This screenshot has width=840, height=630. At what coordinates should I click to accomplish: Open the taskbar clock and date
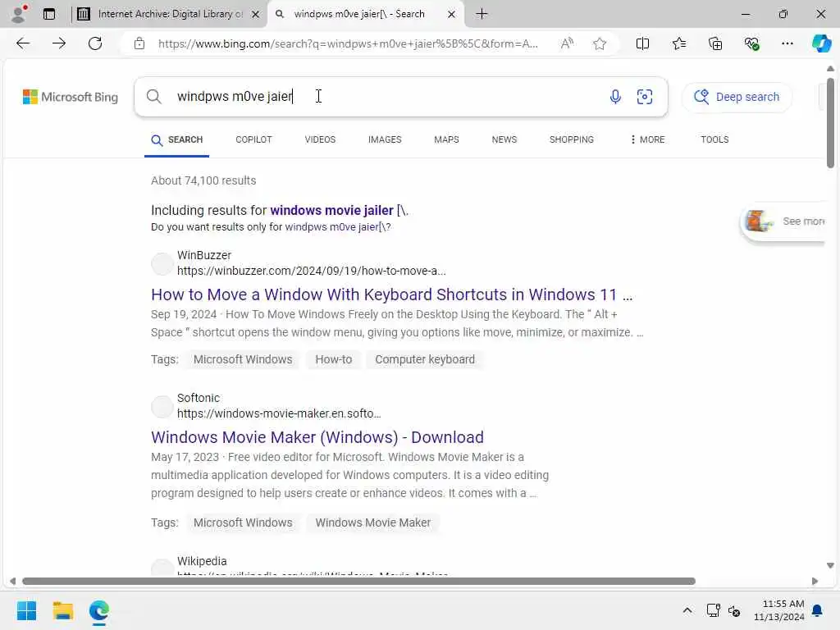779,610
